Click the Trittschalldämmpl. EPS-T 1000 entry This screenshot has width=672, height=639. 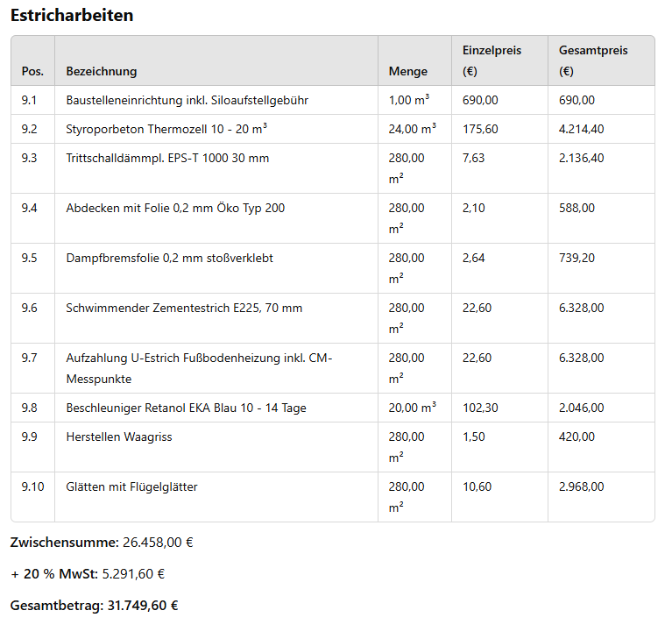[167, 158]
